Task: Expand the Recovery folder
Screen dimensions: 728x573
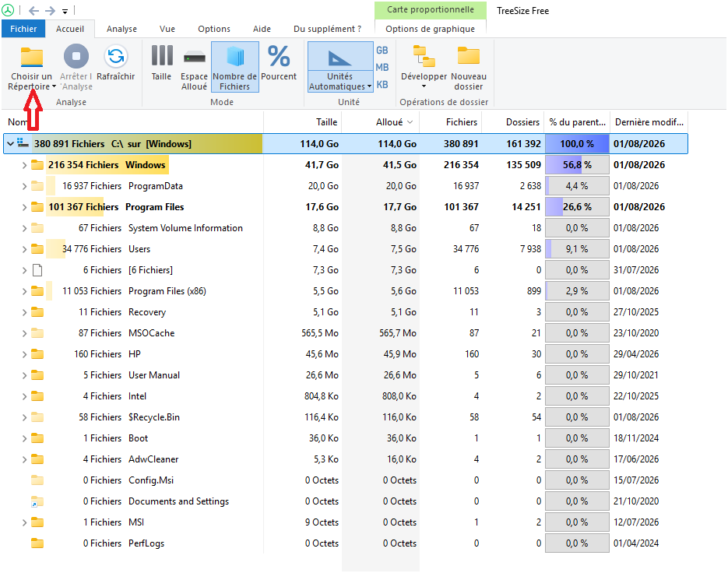Action: (24, 312)
